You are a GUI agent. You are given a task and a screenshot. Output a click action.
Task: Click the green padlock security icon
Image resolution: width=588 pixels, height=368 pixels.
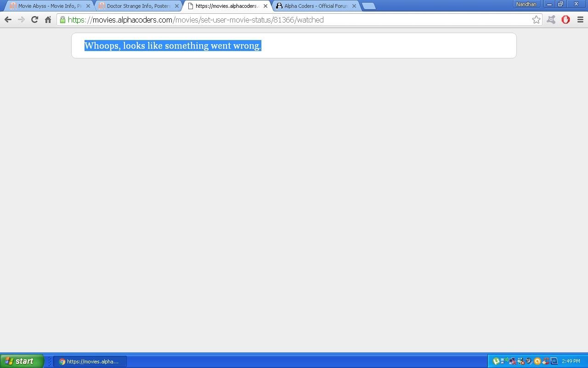(63, 20)
